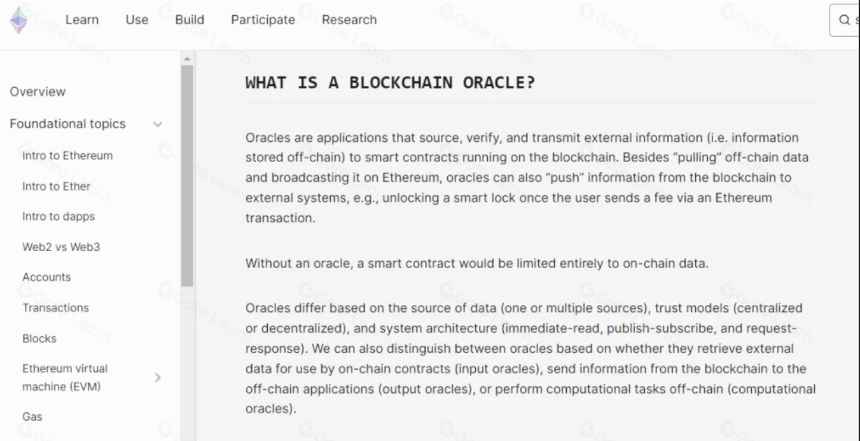Image resolution: width=860 pixels, height=441 pixels.
Task: Open Intro to Ether page
Action: [56, 186]
